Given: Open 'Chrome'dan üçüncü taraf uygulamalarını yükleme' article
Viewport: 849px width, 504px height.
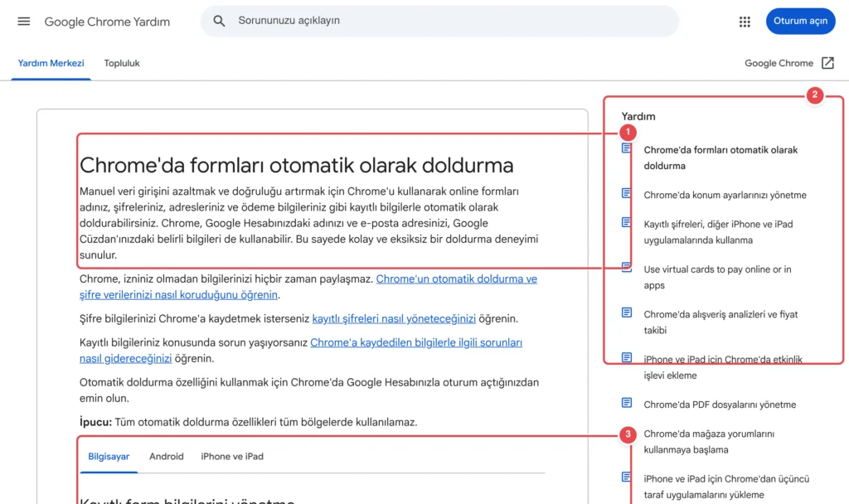Looking at the screenshot, I should (726, 487).
